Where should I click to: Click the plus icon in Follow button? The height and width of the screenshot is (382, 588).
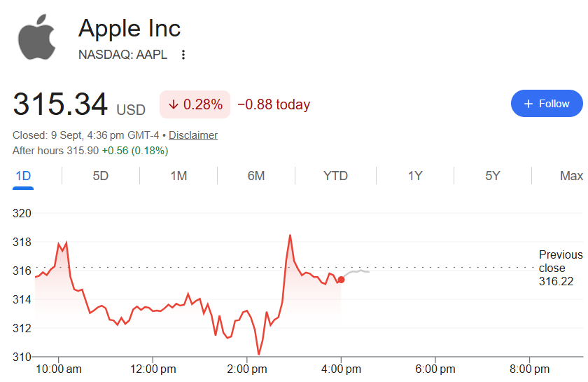coord(528,104)
